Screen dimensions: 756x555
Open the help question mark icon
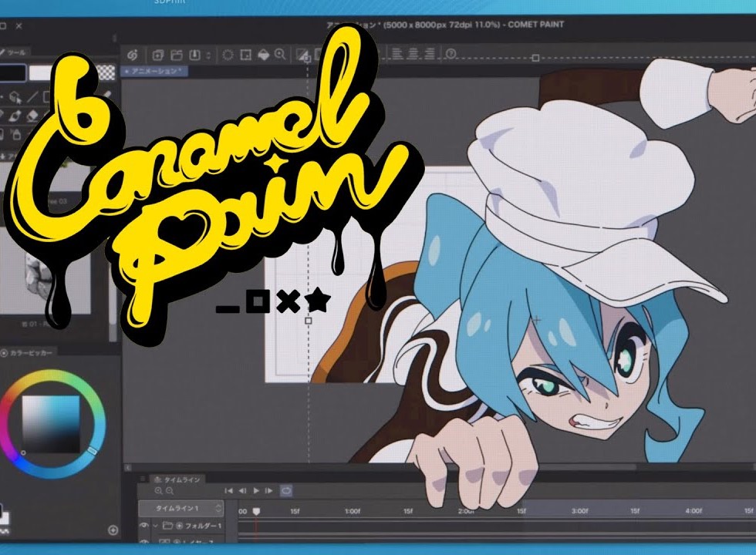tap(451, 54)
